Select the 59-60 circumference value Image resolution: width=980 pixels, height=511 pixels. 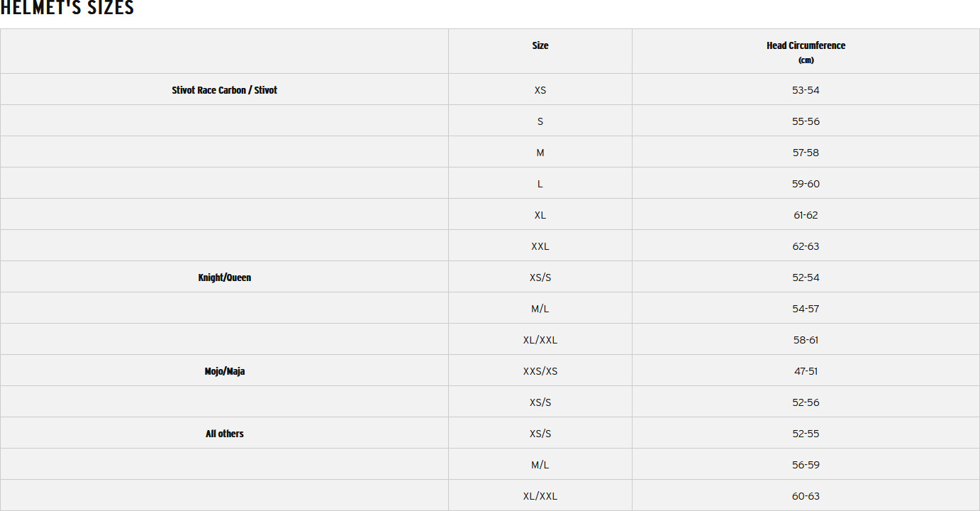806,184
